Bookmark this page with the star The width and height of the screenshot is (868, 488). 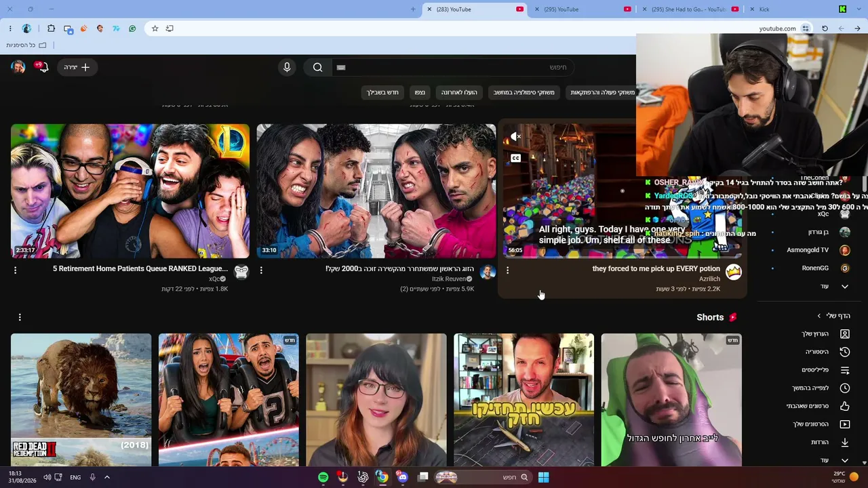(x=155, y=28)
